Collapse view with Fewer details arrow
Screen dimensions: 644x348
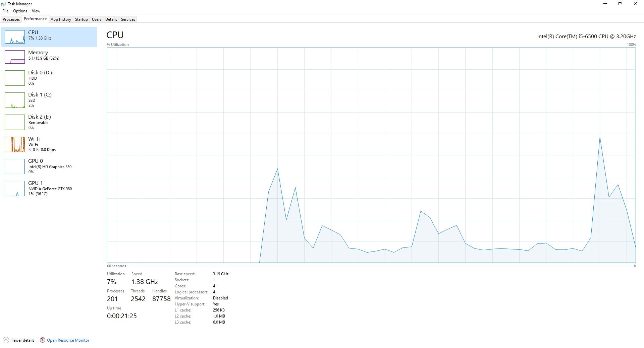(x=6, y=340)
